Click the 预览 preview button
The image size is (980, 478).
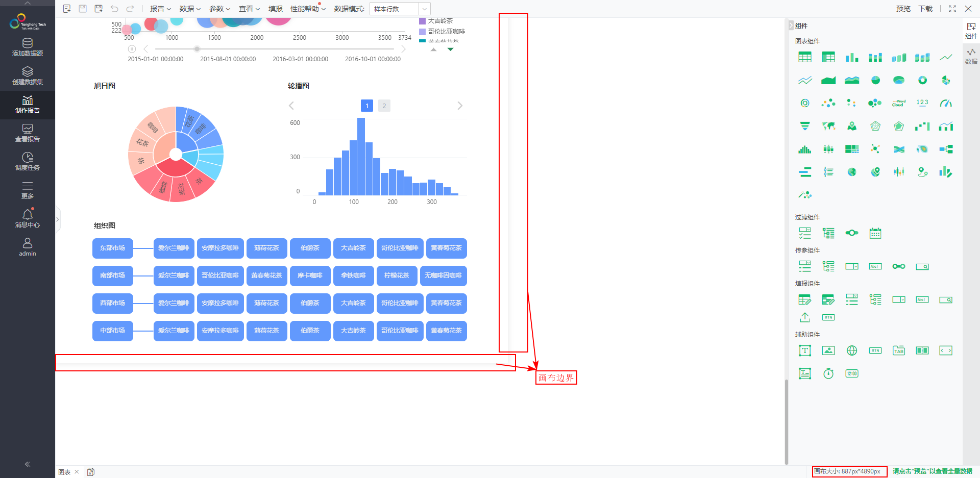point(903,9)
